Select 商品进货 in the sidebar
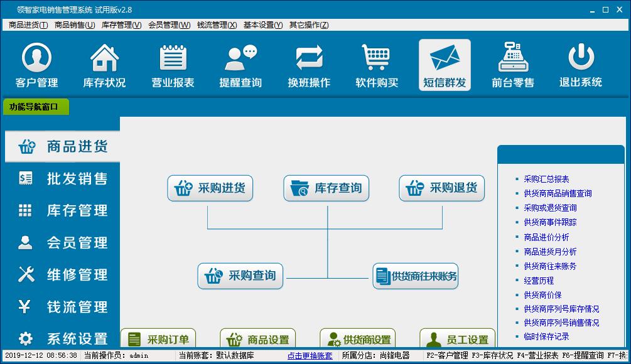The height and width of the screenshot is (364, 631). 62,146
